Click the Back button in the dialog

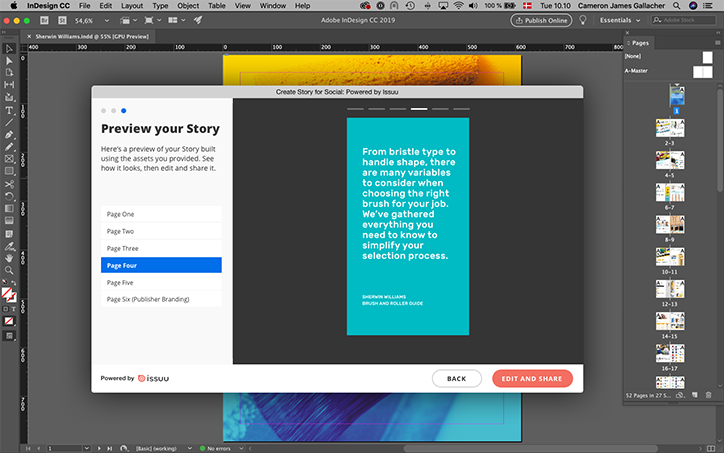pos(457,379)
